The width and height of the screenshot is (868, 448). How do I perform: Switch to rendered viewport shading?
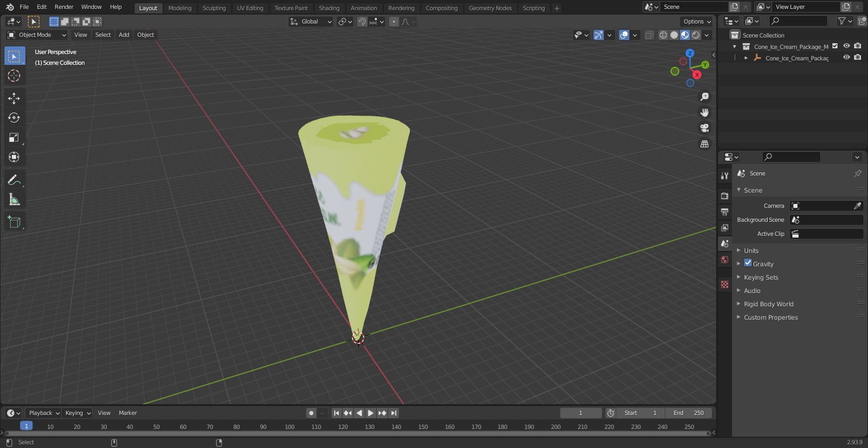(696, 35)
